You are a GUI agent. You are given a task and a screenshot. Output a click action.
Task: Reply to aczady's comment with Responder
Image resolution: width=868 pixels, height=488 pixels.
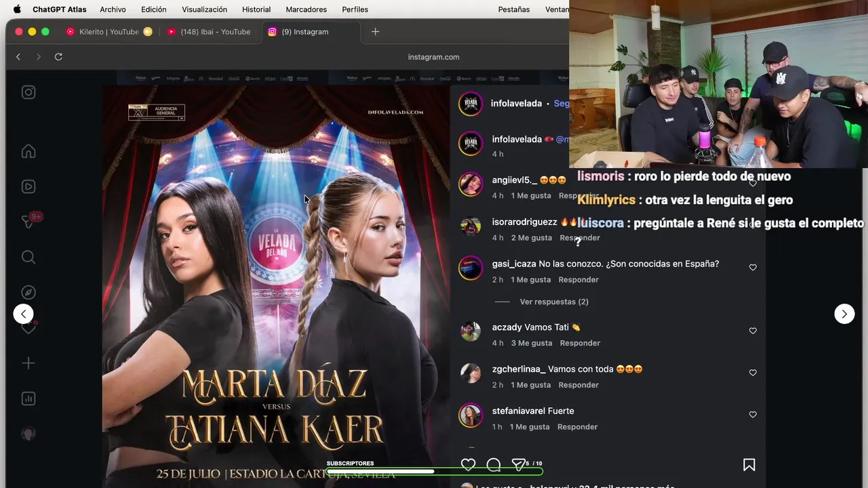coord(580,343)
